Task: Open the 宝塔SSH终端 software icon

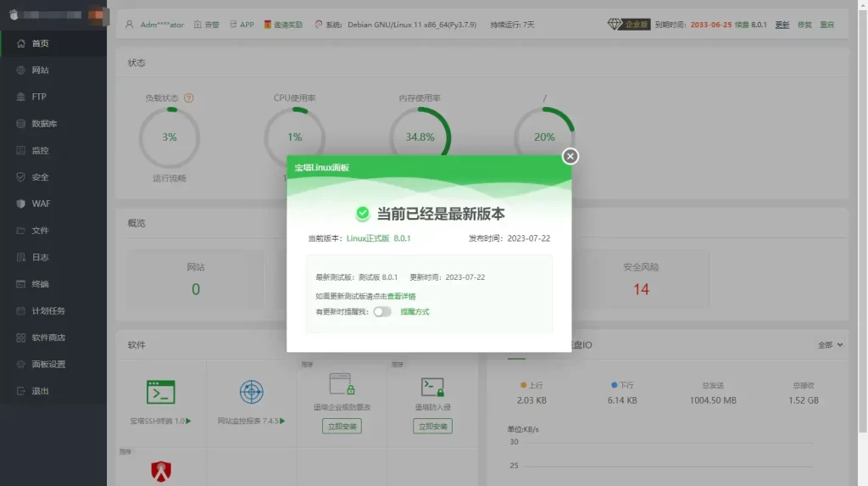Action: tap(160, 392)
